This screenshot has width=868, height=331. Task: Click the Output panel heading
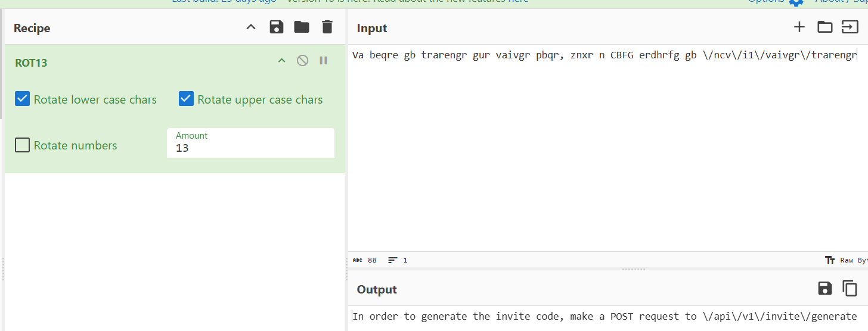(x=377, y=289)
